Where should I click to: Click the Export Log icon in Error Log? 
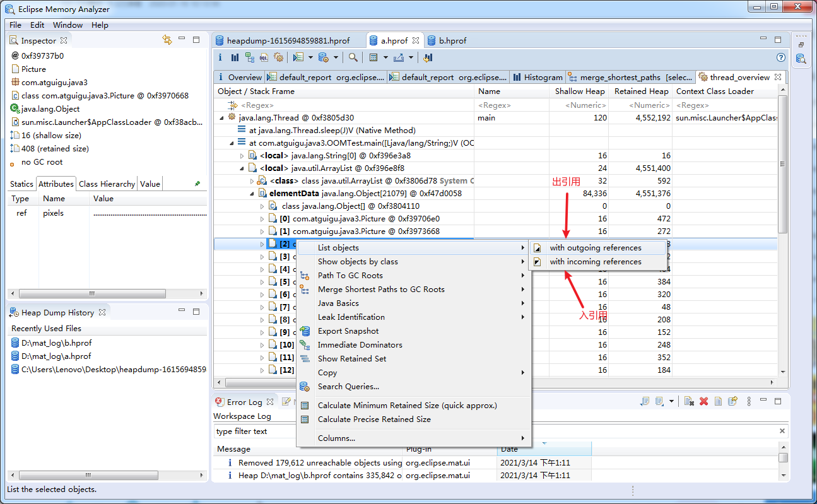pos(645,401)
